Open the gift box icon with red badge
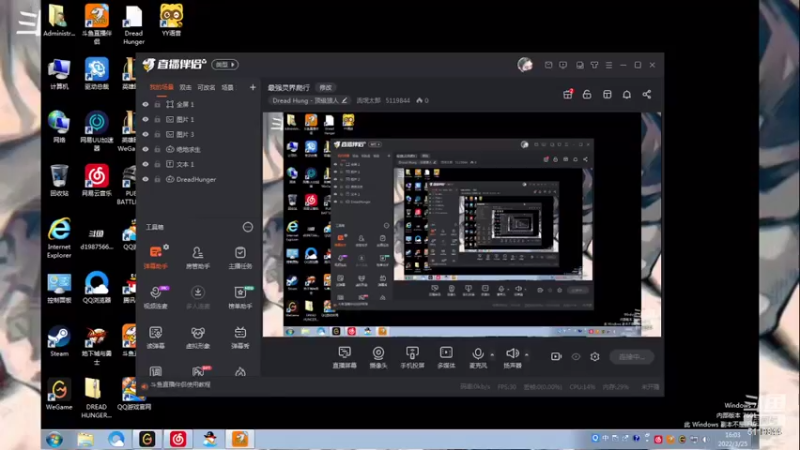This screenshot has width=800, height=450. (567, 94)
